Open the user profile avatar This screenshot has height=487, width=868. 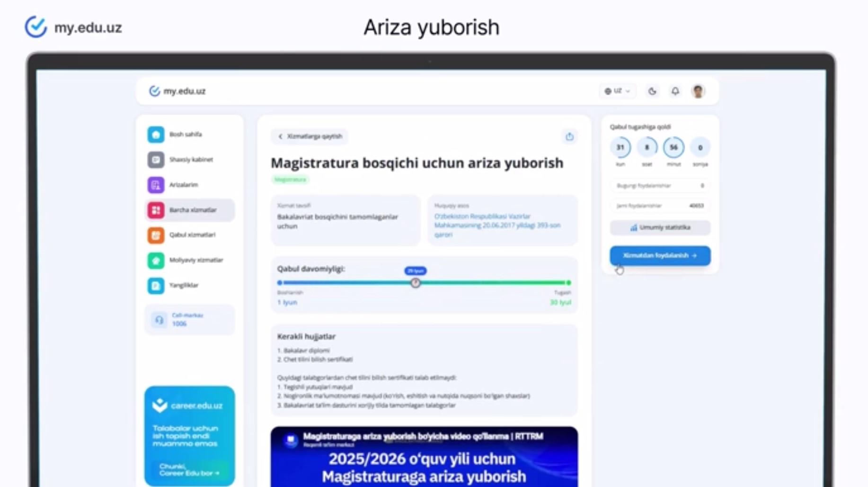click(x=698, y=91)
